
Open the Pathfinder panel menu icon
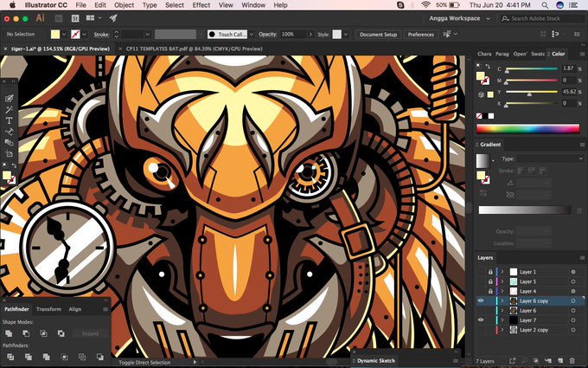[x=105, y=309]
